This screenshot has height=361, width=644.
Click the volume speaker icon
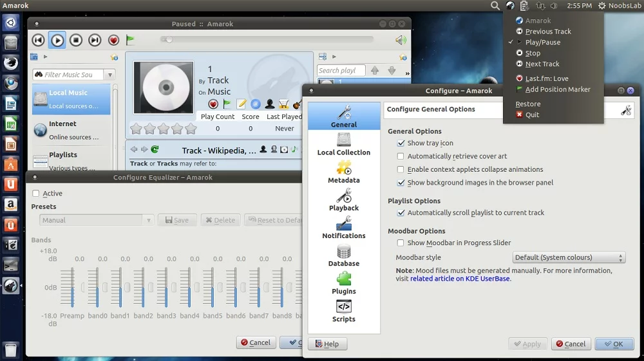(401, 41)
